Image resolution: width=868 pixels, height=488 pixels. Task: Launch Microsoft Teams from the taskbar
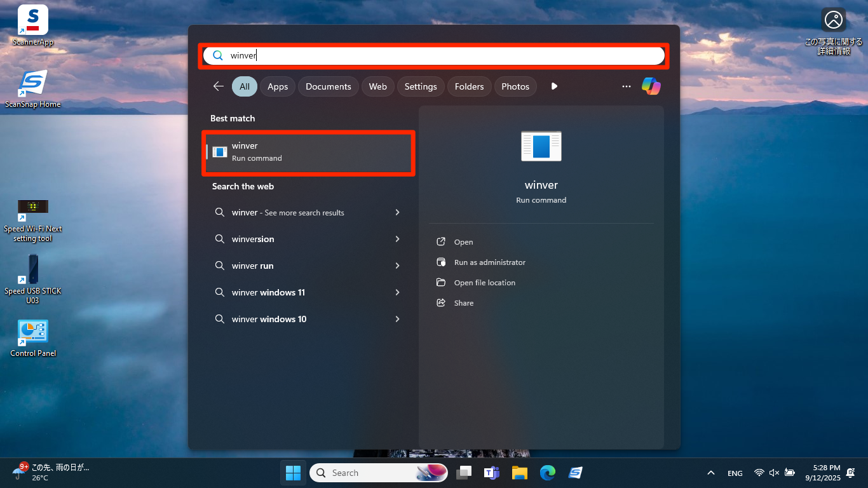(x=492, y=473)
